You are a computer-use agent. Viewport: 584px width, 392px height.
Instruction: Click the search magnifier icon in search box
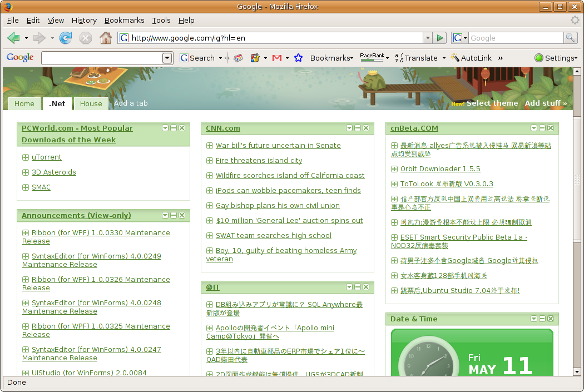[x=570, y=38]
